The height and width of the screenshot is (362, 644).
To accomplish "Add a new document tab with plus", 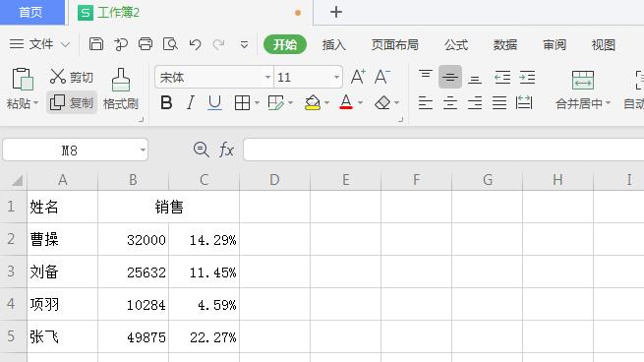I will (336, 12).
